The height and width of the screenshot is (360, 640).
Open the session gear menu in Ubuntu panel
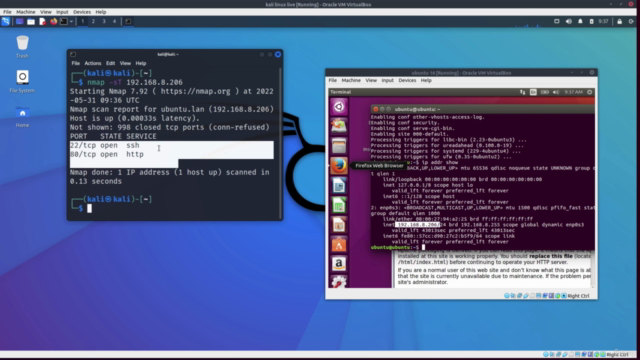click(589, 92)
